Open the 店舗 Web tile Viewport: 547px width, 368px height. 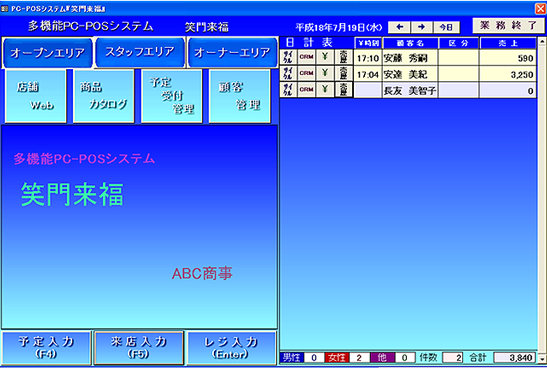pyautogui.click(x=36, y=96)
